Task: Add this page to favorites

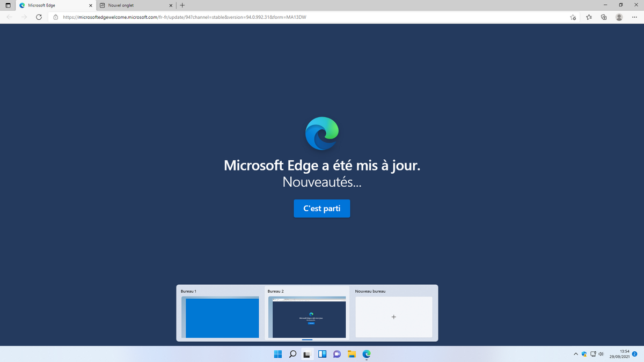Action: point(573,17)
